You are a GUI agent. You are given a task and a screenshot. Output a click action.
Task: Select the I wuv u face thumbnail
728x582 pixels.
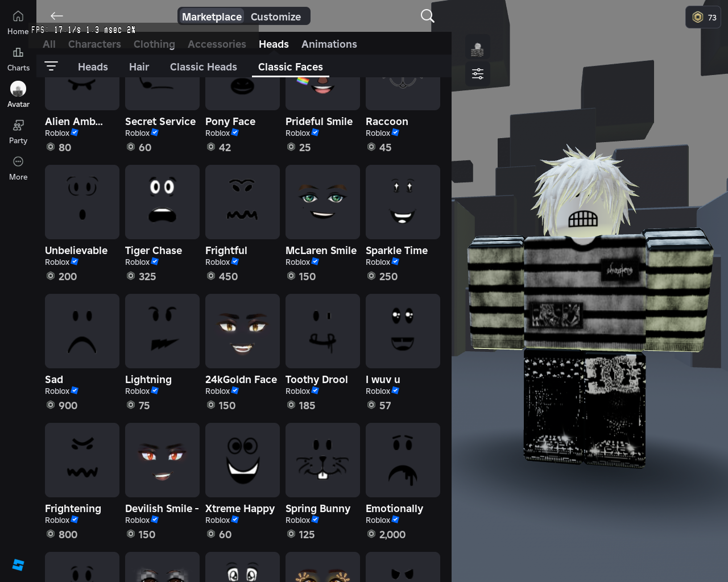[403, 331]
